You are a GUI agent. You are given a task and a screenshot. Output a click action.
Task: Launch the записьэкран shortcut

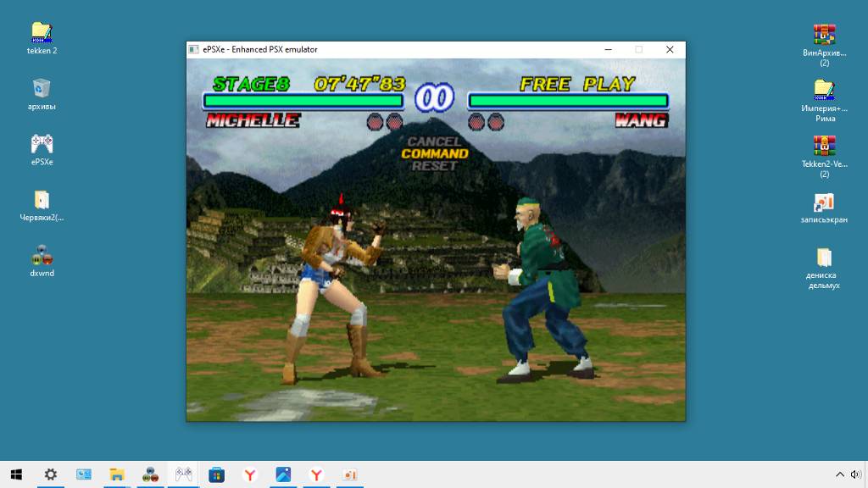coord(824,208)
